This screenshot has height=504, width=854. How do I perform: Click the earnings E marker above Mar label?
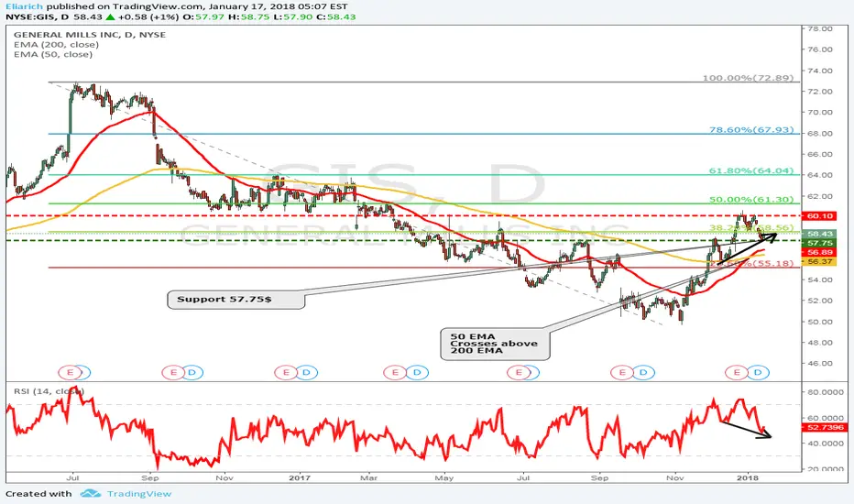(394, 373)
